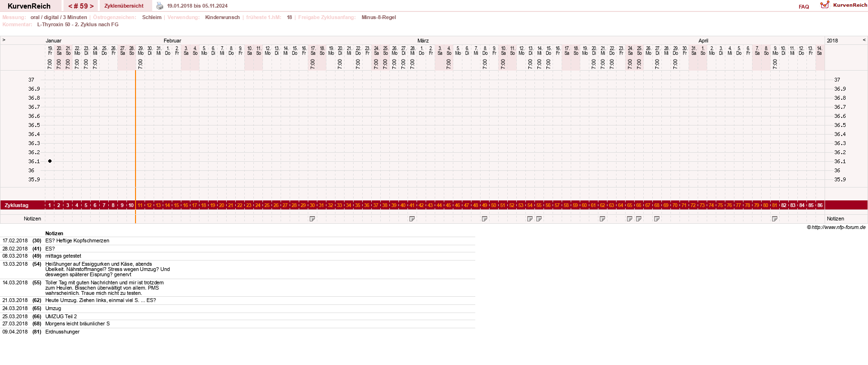Click the 'Februar' month label
The width and height of the screenshot is (868, 365).
pos(172,41)
